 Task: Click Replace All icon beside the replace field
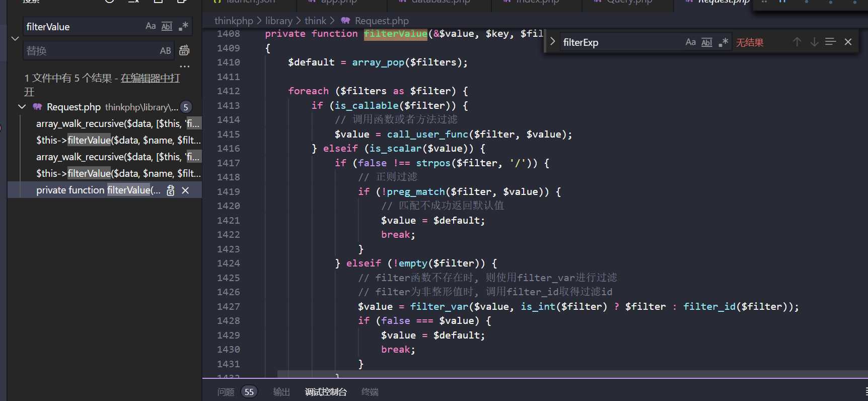[184, 50]
